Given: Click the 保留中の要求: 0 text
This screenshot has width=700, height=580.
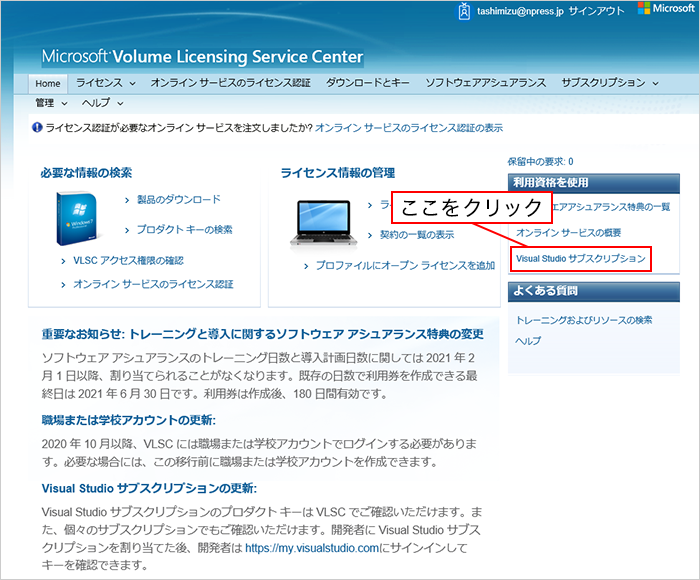Looking at the screenshot, I should tap(540, 162).
